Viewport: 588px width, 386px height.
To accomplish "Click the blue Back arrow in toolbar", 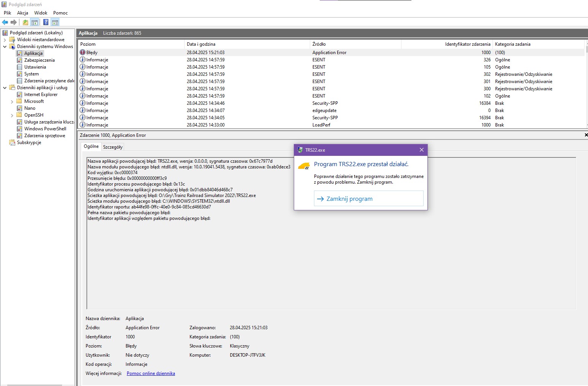I will tap(5, 22).
